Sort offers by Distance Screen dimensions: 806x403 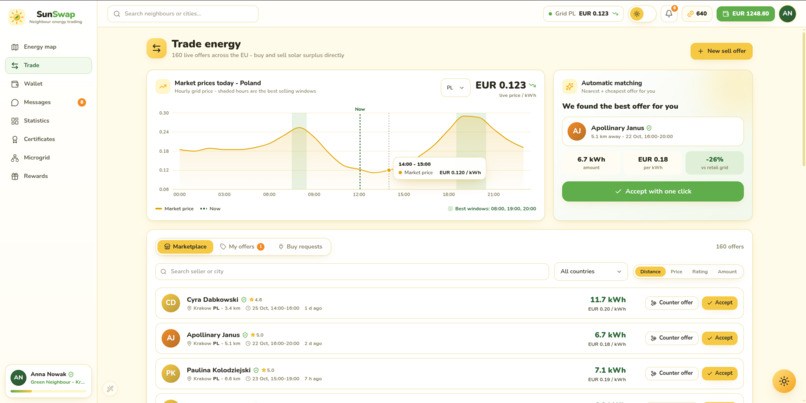[650, 271]
